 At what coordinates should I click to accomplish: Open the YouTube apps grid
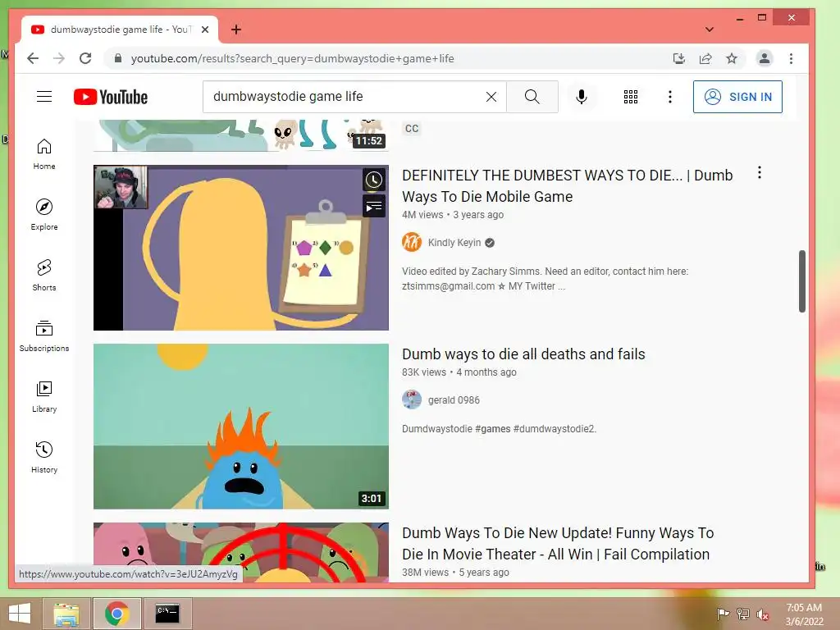coord(631,97)
